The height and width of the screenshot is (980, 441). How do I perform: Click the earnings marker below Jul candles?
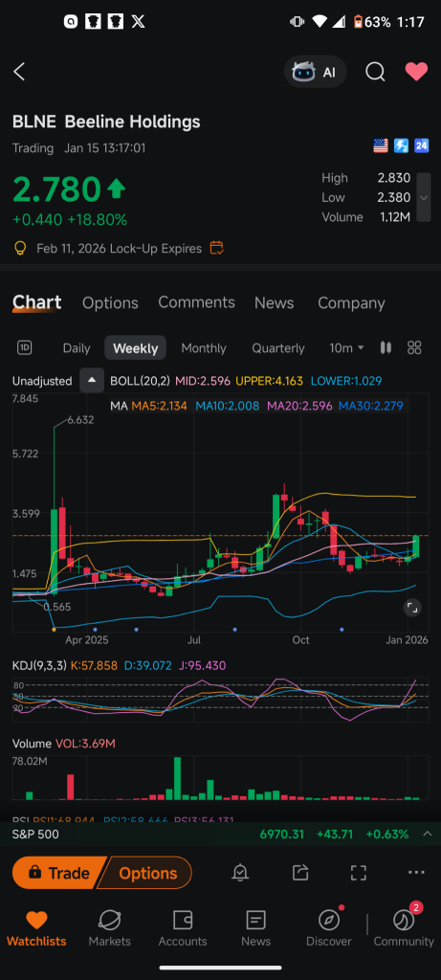point(234,630)
